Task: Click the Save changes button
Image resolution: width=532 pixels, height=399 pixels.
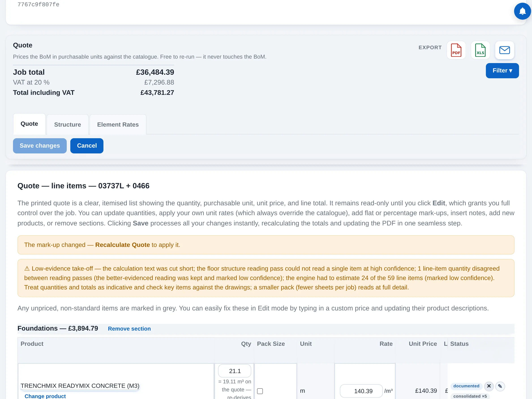Action: coord(40,146)
